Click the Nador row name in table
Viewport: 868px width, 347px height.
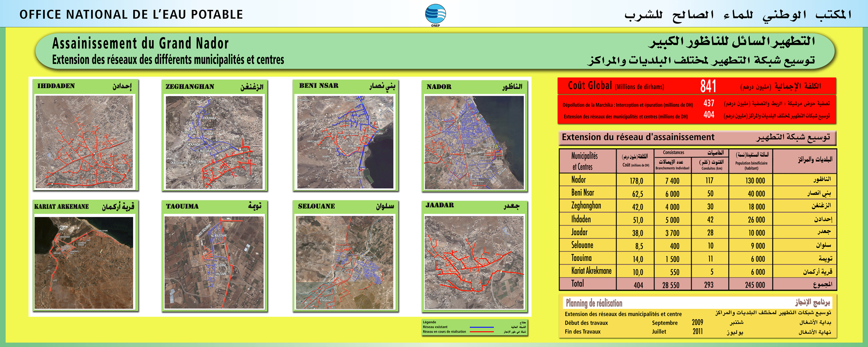pos(578,180)
